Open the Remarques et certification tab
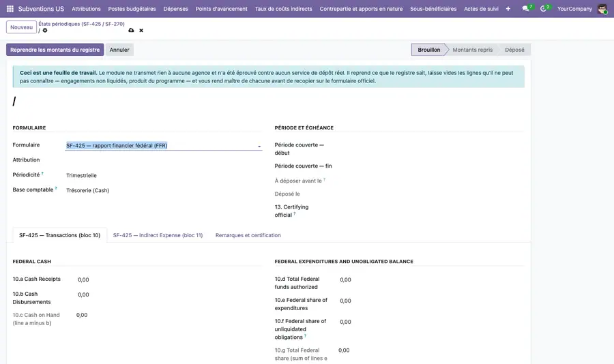Viewport: 614px width, 364px height. point(248,235)
